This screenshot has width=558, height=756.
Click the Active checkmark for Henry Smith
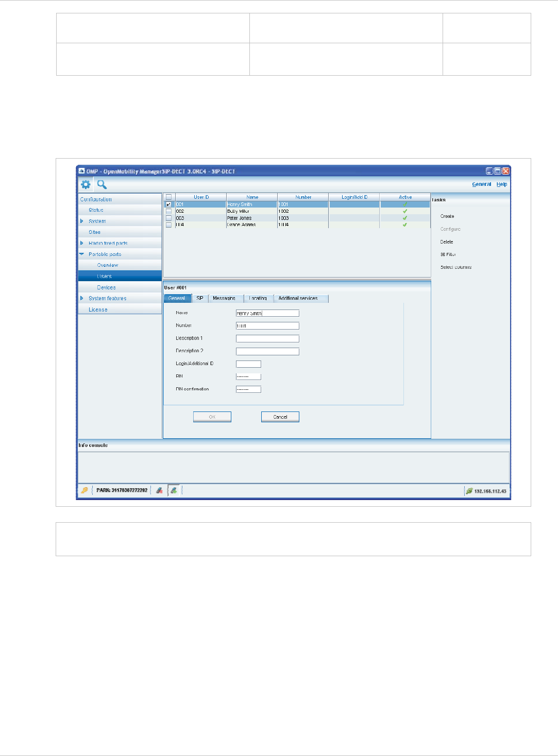pyautogui.click(x=405, y=204)
